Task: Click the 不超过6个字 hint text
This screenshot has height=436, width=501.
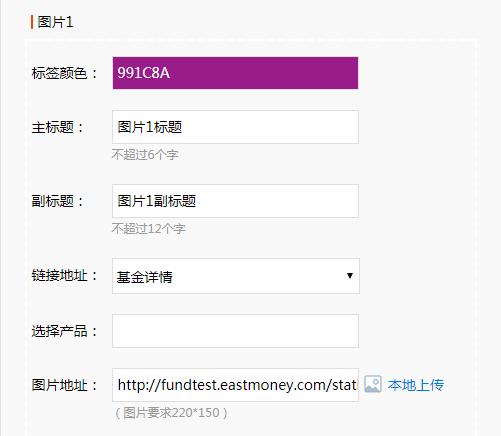Action: [x=145, y=155]
